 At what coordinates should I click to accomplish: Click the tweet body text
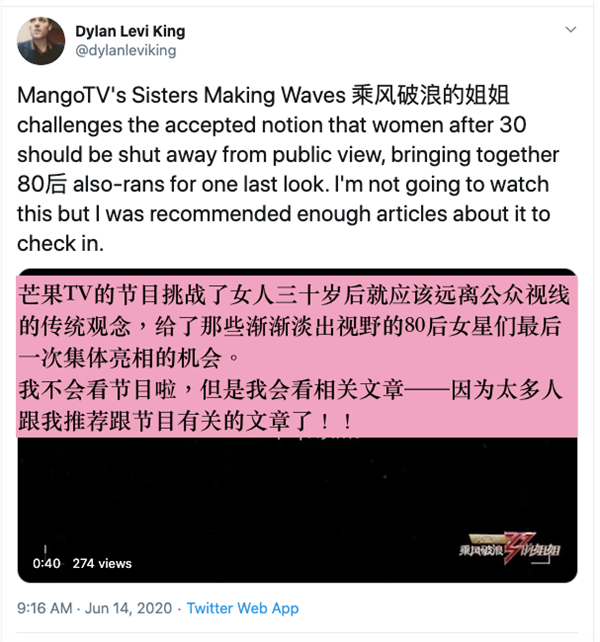pyautogui.click(x=288, y=169)
